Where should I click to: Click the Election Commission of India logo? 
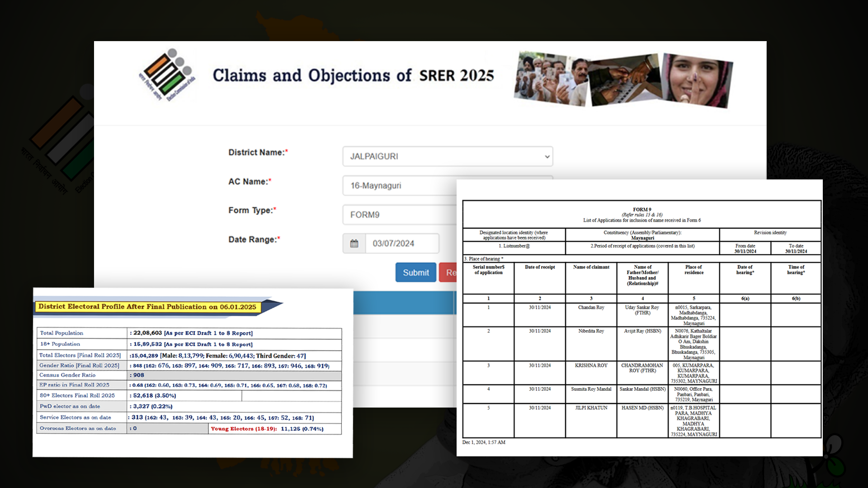tap(167, 75)
